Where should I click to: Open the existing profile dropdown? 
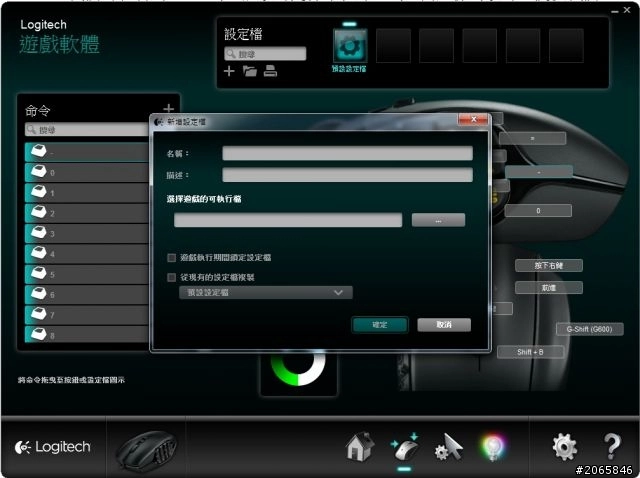click(x=266, y=292)
